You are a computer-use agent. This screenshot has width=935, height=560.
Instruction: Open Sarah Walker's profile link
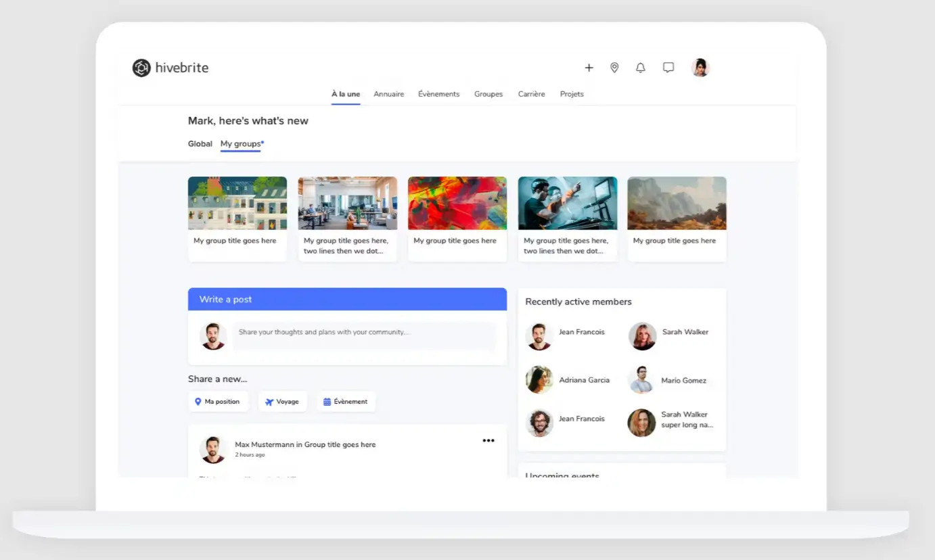point(685,331)
